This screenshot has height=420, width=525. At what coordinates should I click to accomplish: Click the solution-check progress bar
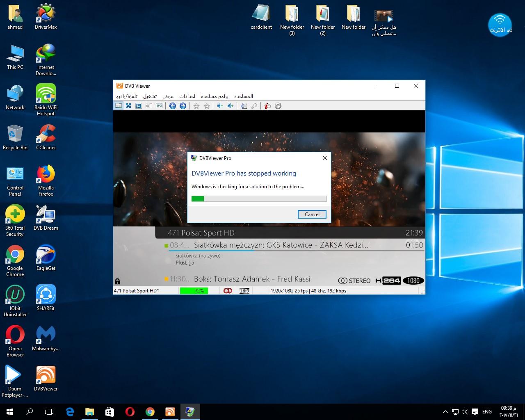click(259, 199)
